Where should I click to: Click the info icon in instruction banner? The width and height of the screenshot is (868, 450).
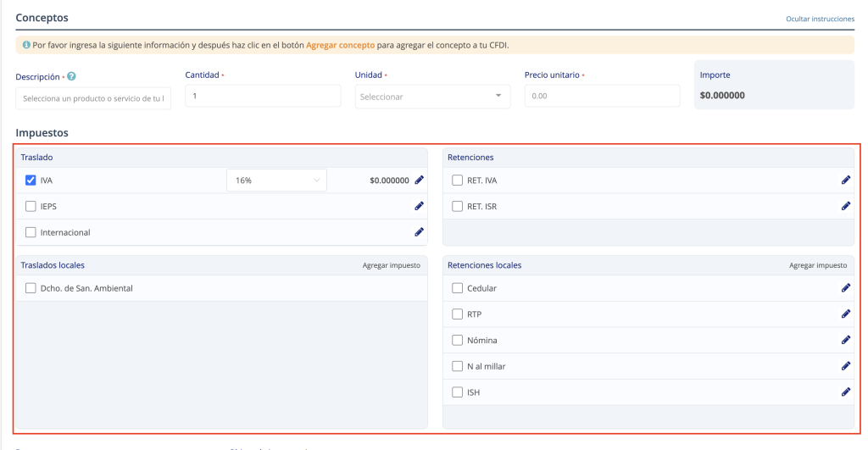click(26, 45)
